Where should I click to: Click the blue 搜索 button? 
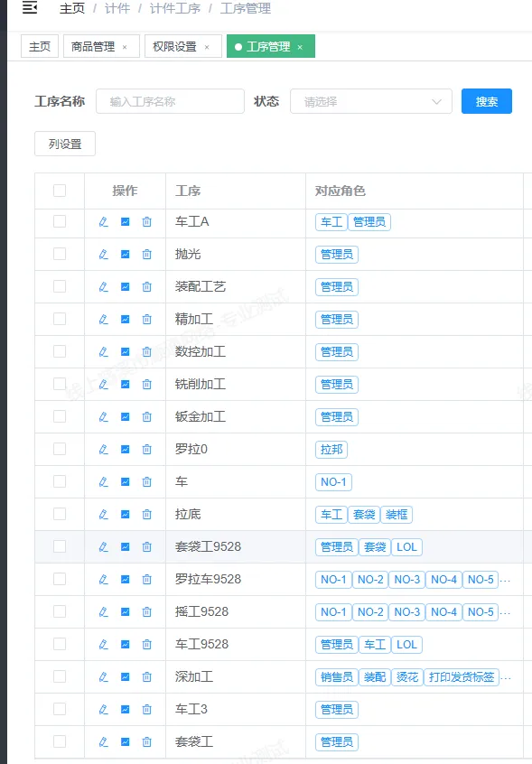coord(487,101)
